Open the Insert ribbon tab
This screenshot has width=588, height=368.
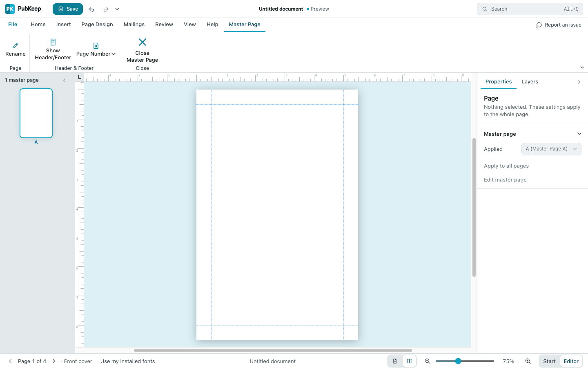[64, 25]
